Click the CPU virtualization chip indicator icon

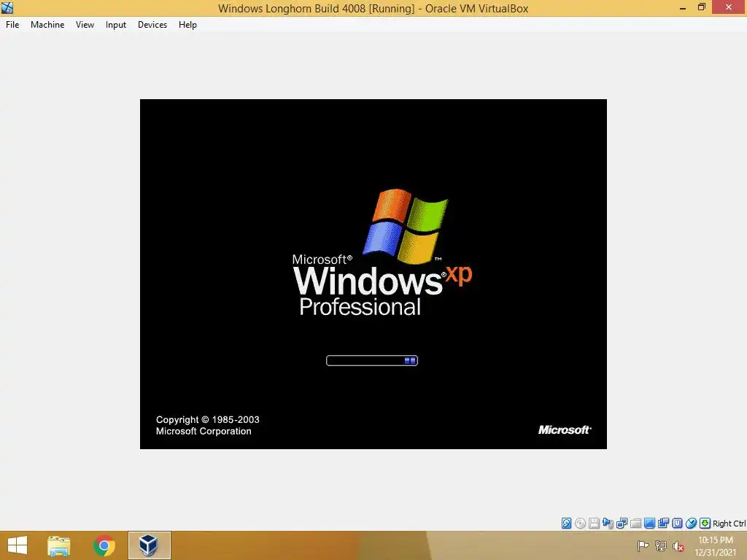(677, 524)
